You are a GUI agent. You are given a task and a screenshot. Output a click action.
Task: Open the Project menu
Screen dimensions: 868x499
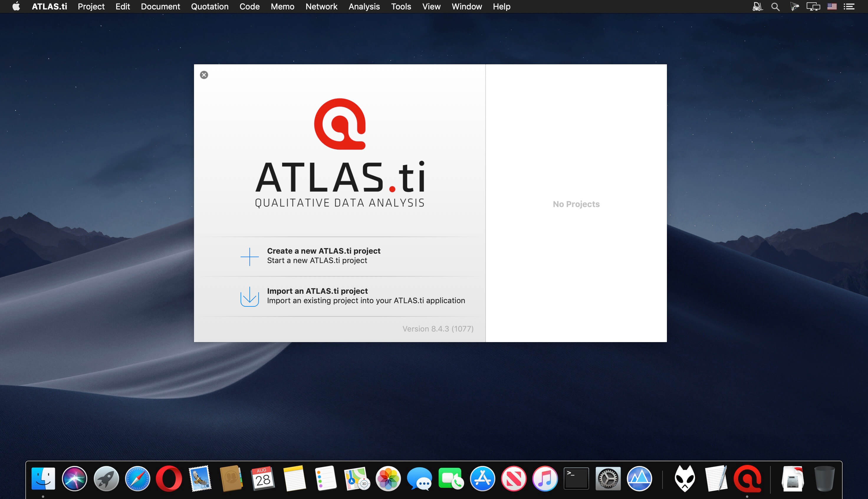click(x=91, y=6)
